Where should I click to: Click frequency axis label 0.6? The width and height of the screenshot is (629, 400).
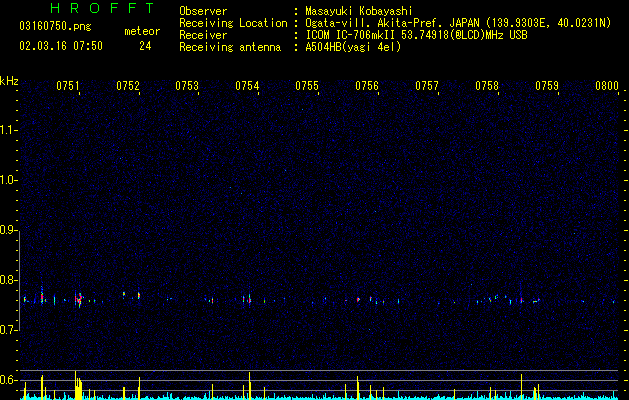coord(8,380)
